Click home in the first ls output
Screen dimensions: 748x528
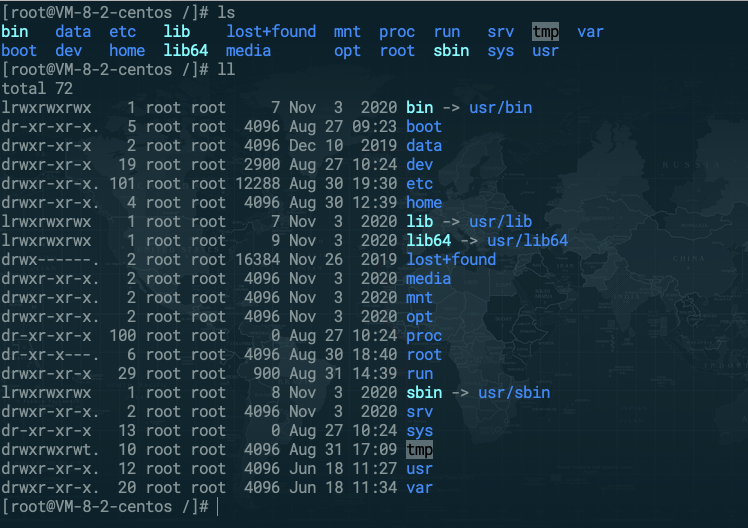tap(127, 50)
